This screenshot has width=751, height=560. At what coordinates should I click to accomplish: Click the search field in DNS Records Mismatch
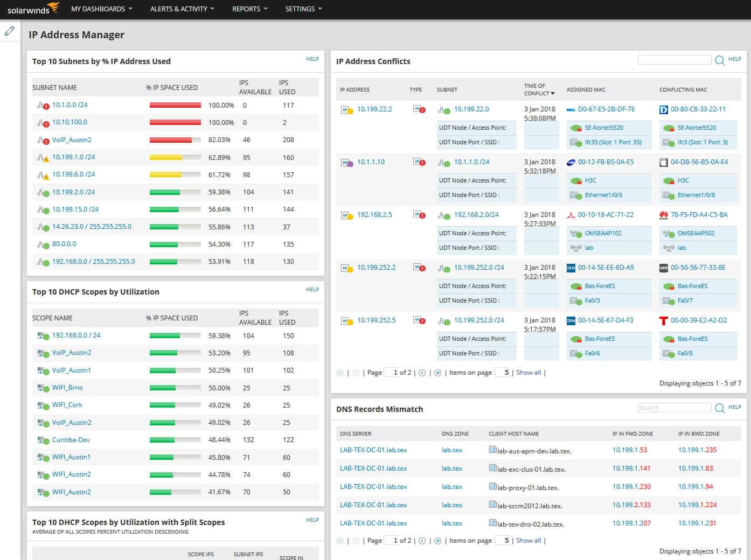tap(674, 408)
